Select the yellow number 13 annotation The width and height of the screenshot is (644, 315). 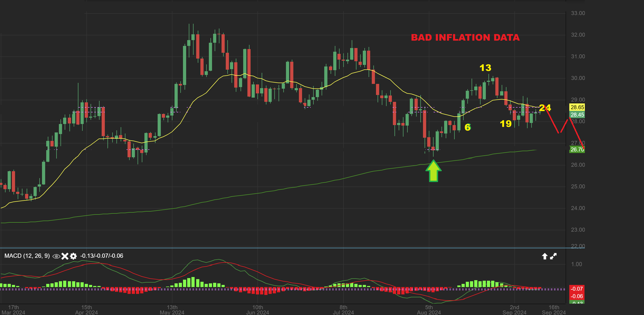(x=485, y=68)
